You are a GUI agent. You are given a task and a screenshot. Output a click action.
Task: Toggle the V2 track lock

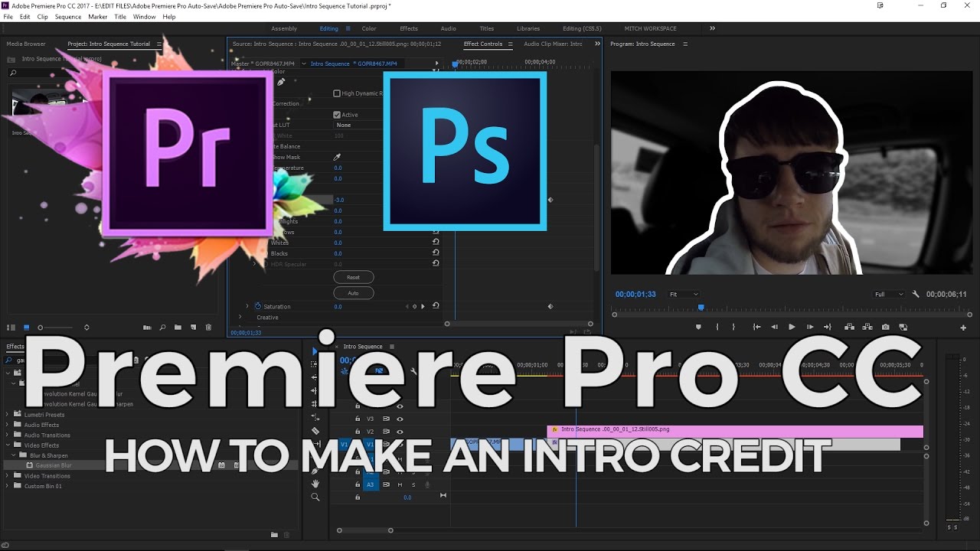358,432
